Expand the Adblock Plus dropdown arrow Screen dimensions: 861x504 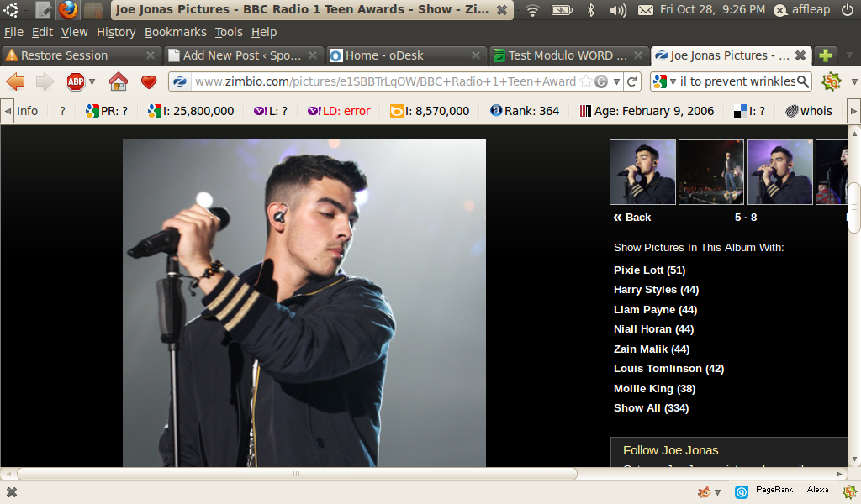92,81
